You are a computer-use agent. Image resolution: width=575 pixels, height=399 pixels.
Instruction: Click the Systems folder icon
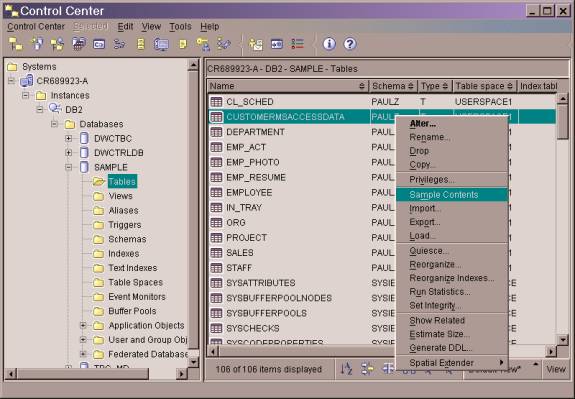point(12,66)
